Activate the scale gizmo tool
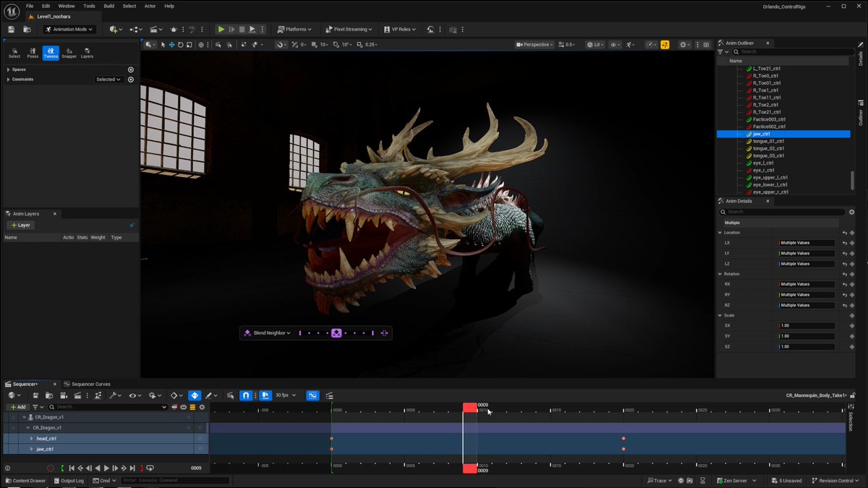Viewport: 868px width, 488px height. (x=189, y=45)
